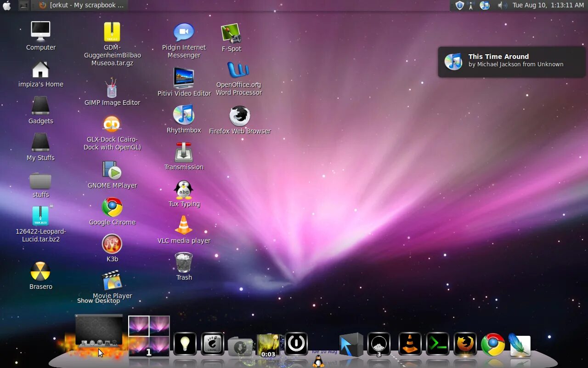Click the music player applet showing 0:03
The width and height of the screenshot is (588, 368).
click(268, 345)
